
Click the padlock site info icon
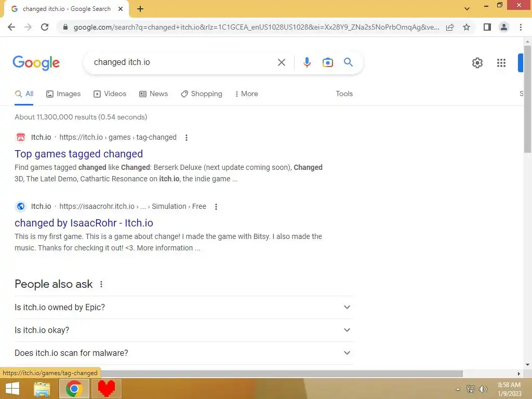tap(65, 27)
